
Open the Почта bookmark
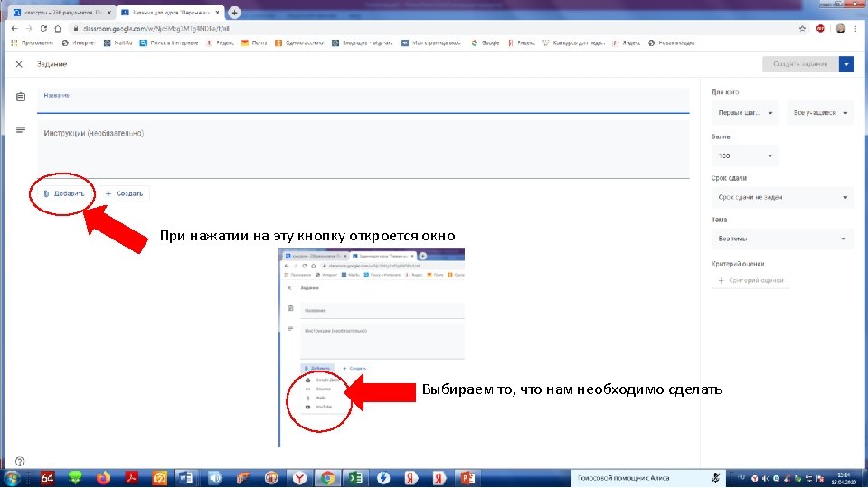click(254, 42)
